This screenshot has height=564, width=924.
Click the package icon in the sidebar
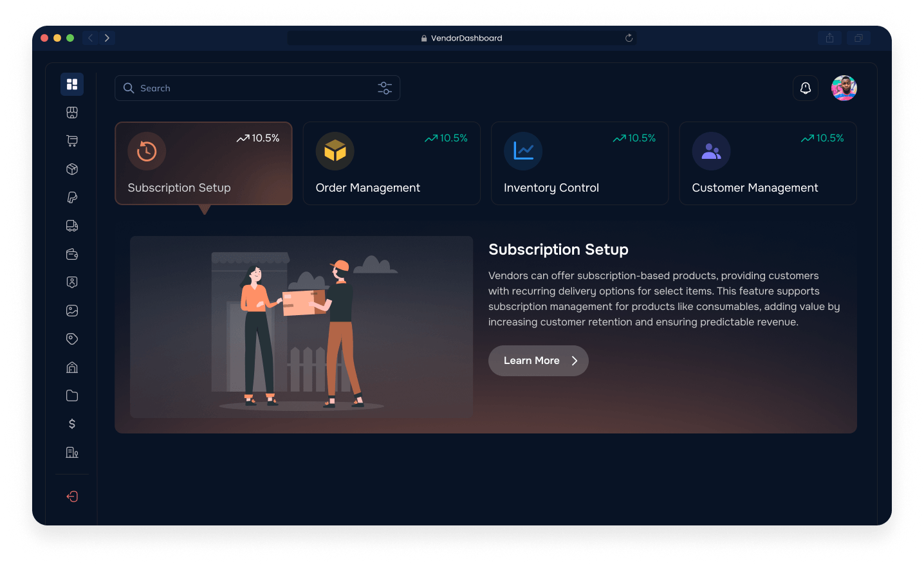tap(72, 169)
